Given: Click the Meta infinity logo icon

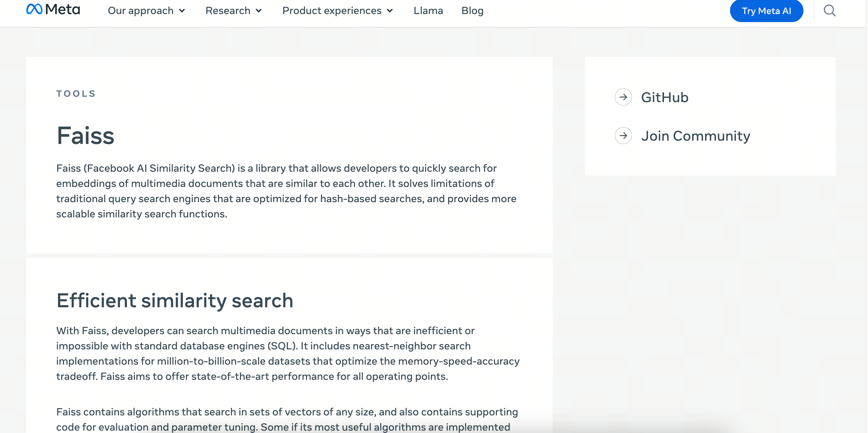Looking at the screenshot, I should pos(34,9).
